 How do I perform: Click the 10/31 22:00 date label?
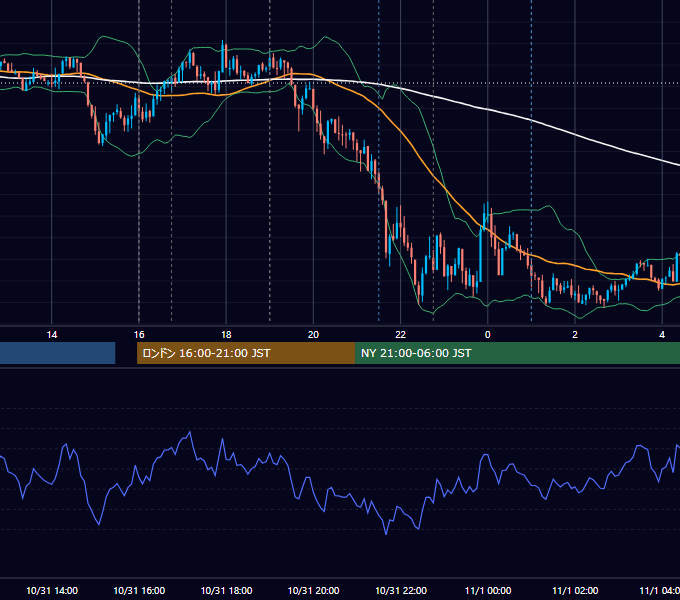click(x=401, y=590)
